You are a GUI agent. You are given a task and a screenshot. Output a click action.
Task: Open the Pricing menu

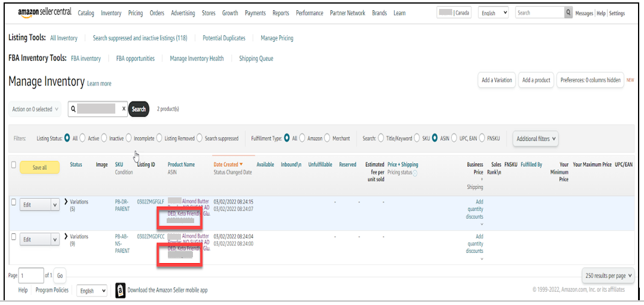coord(136,13)
